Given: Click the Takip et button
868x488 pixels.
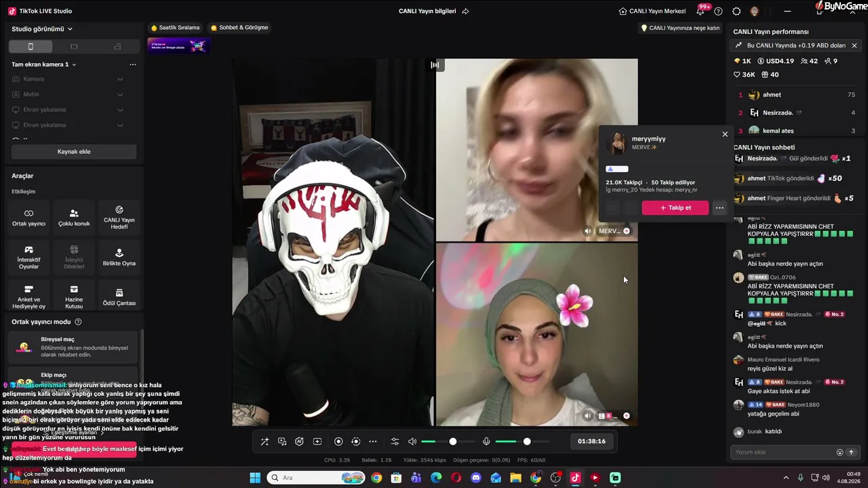Looking at the screenshot, I should click(675, 208).
